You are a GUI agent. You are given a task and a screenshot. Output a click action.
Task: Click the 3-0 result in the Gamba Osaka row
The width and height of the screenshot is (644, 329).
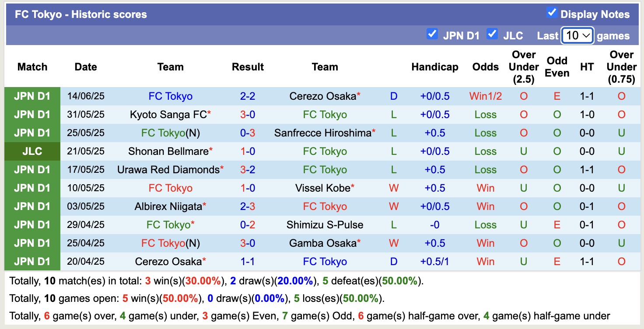(248, 243)
